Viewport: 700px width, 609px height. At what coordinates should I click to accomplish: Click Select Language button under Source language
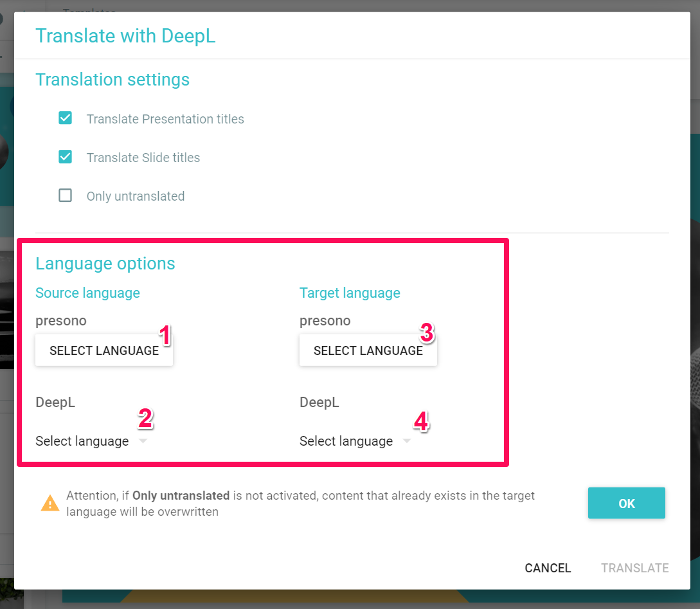coord(104,350)
